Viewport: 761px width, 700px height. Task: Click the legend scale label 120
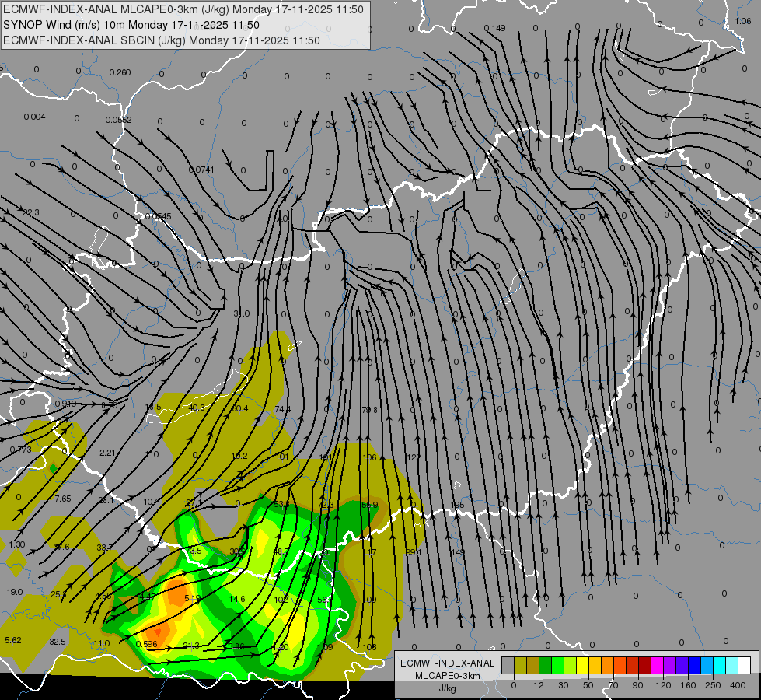click(x=663, y=685)
